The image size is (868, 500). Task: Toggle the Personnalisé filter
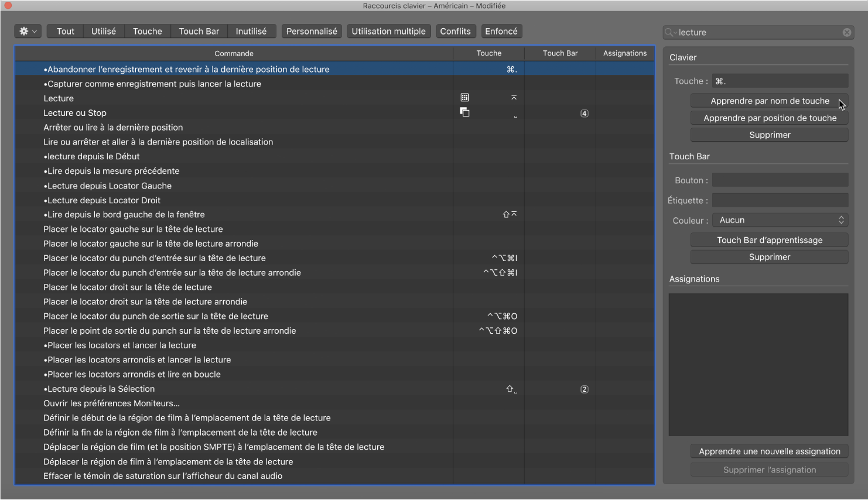(312, 32)
